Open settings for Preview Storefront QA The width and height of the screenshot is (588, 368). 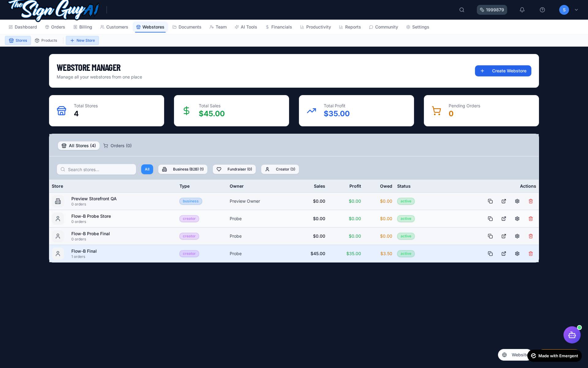[517, 201]
